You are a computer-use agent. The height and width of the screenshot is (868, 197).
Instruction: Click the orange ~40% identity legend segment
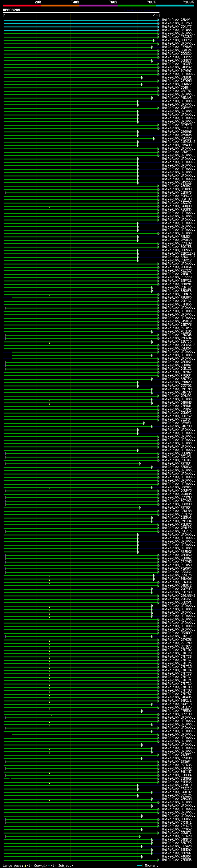(x=60, y=6)
